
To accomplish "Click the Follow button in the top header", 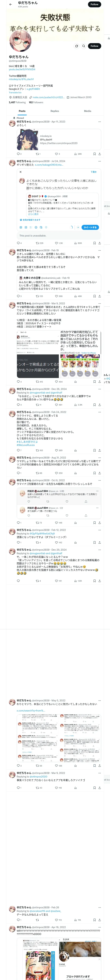I will click(95, 4).
